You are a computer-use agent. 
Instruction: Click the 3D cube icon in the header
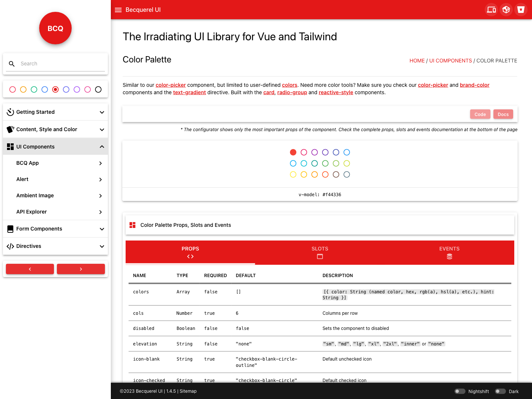click(506, 10)
